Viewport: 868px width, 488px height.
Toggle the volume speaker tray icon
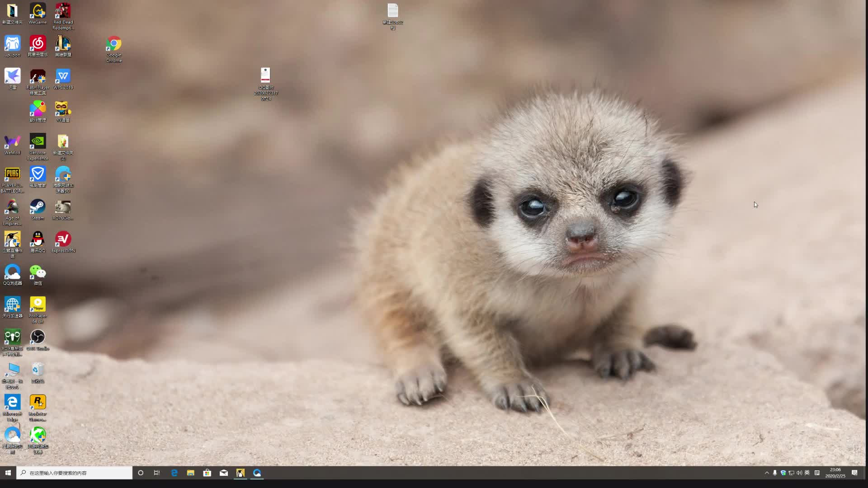coord(799,473)
